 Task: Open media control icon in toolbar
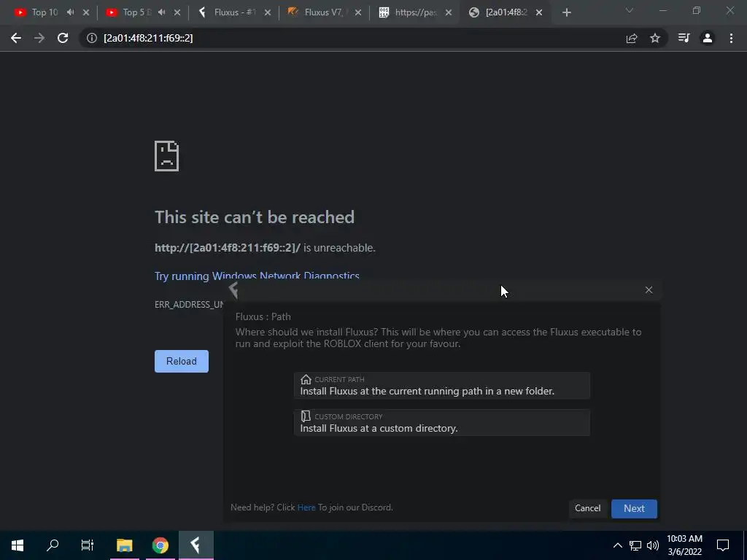click(684, 38)
